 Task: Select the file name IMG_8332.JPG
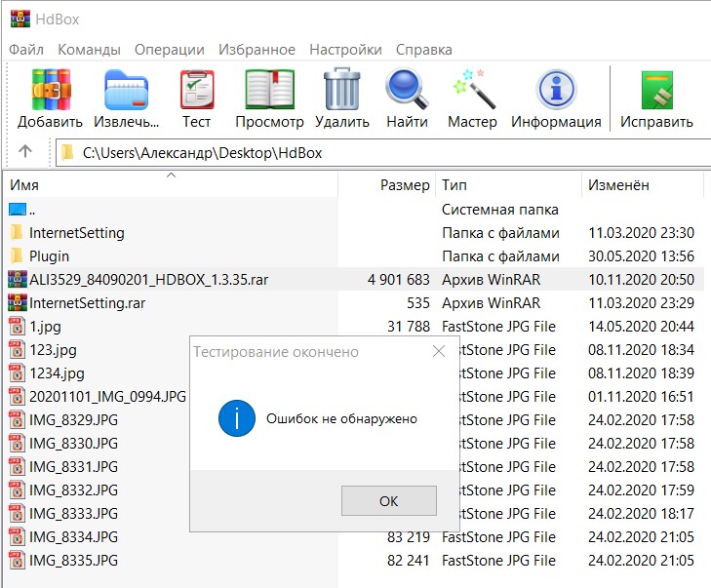tap(73, 490)
